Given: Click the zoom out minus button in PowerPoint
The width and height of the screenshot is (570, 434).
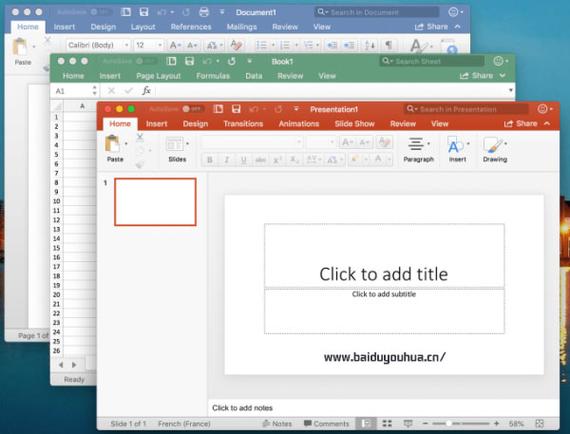Looking at the screenshot, I should click(x=425, y=423).
